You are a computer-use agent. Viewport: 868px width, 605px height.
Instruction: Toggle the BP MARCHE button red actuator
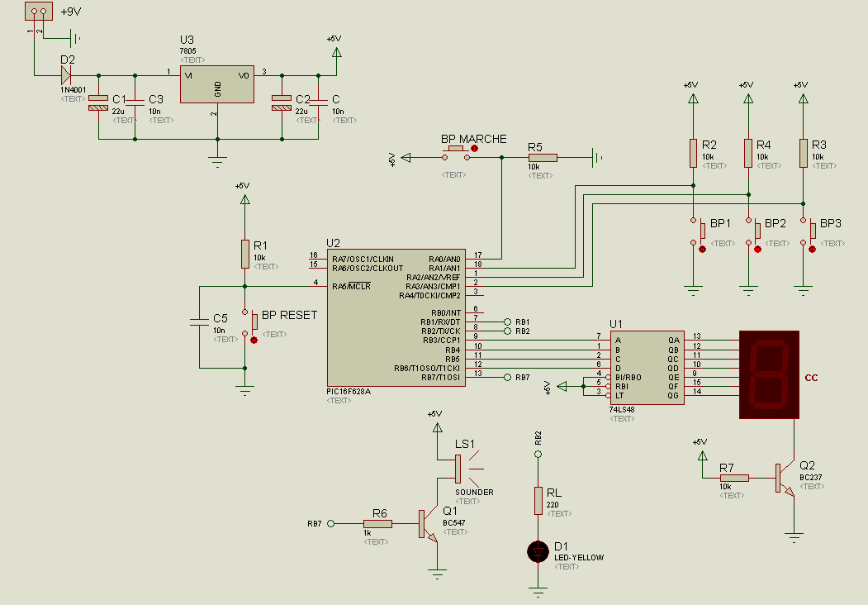tap(474, 149)
